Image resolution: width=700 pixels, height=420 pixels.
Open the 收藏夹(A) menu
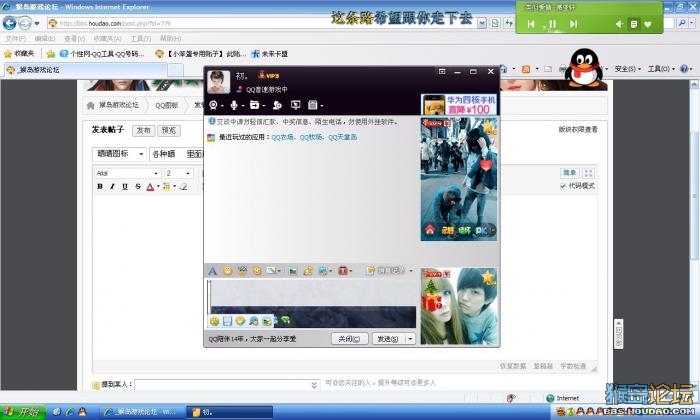click(x=108, y=39)
